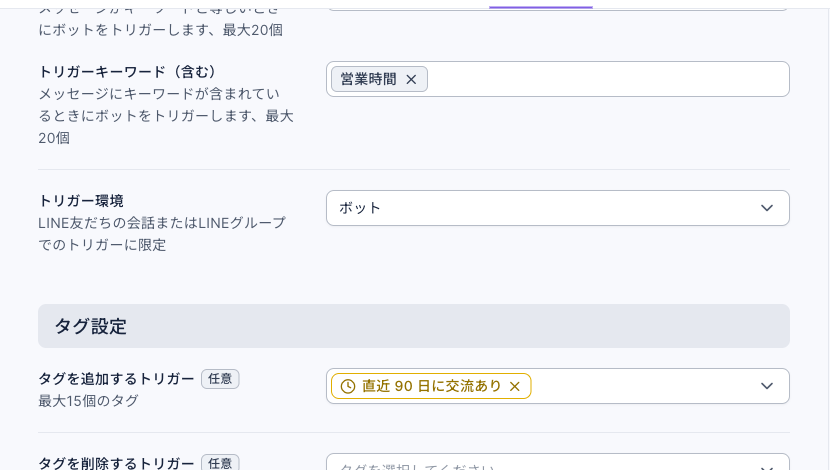Screen dimensions: 830x470
Task: Open the トリガー環境 dropdown showing ボット
Action: [x=558, y=208]
